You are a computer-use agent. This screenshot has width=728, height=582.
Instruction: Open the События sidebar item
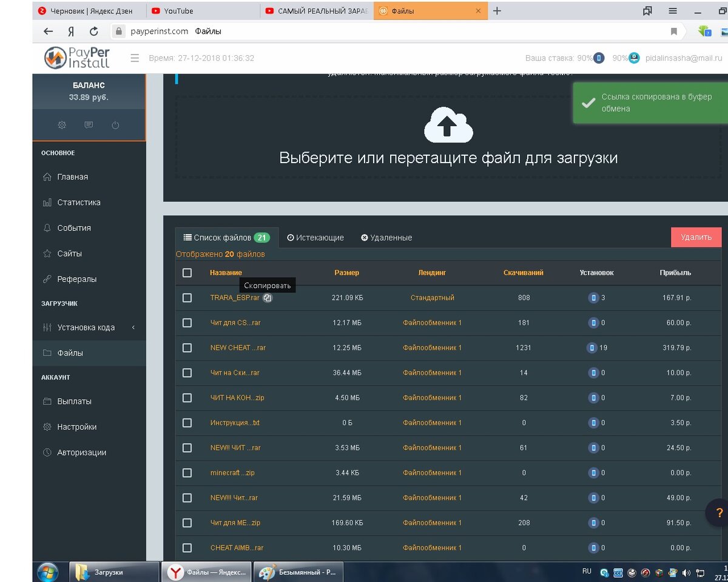coord(89,228)
